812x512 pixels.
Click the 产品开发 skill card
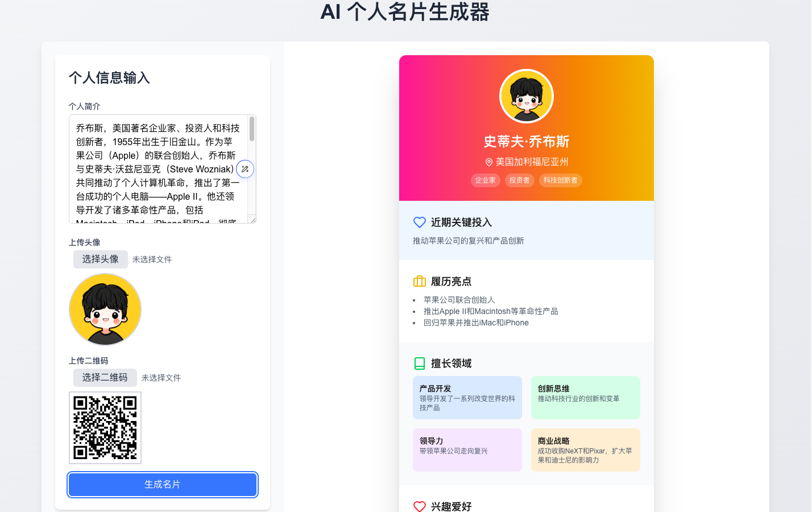(x=467, y=398)
